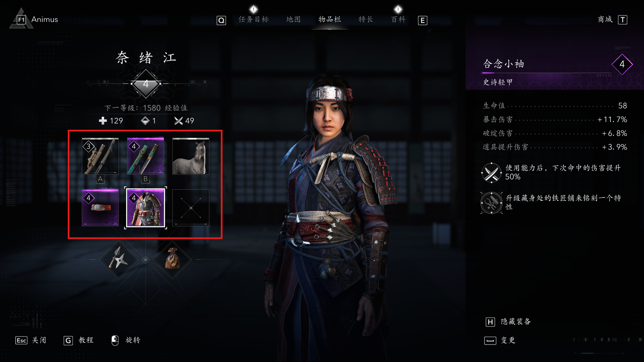Switch to the 任务目标 objectives tab

click(x=254, y=19)
